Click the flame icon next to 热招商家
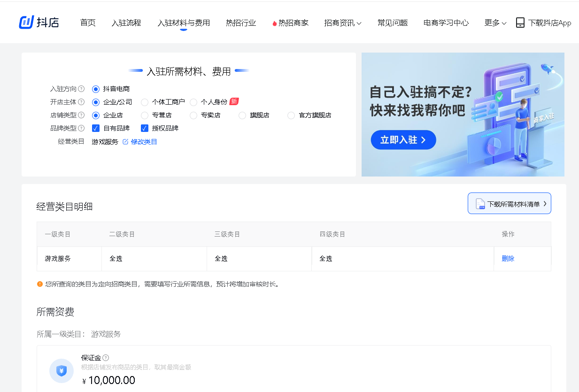 coord(275,23)
